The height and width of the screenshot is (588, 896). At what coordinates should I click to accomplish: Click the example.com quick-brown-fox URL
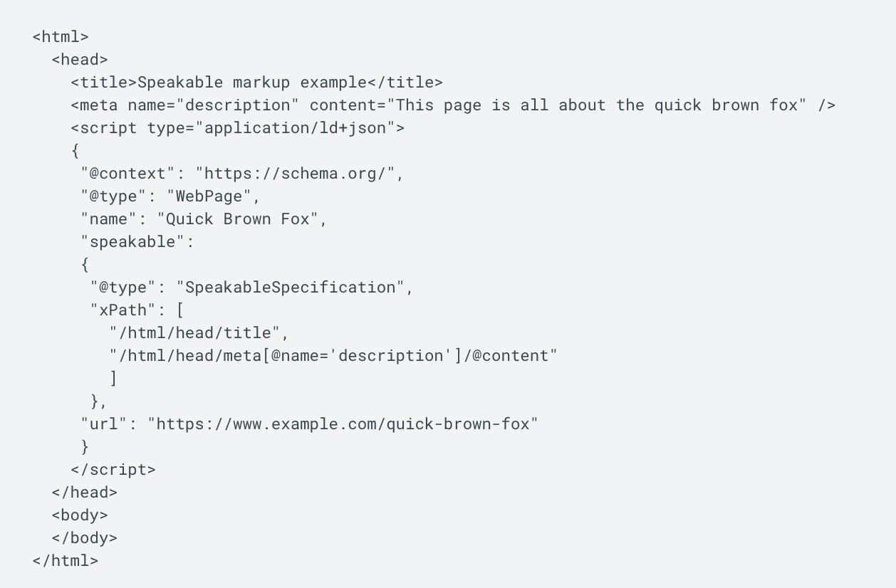pyautogui.click(x=343, y=424)
